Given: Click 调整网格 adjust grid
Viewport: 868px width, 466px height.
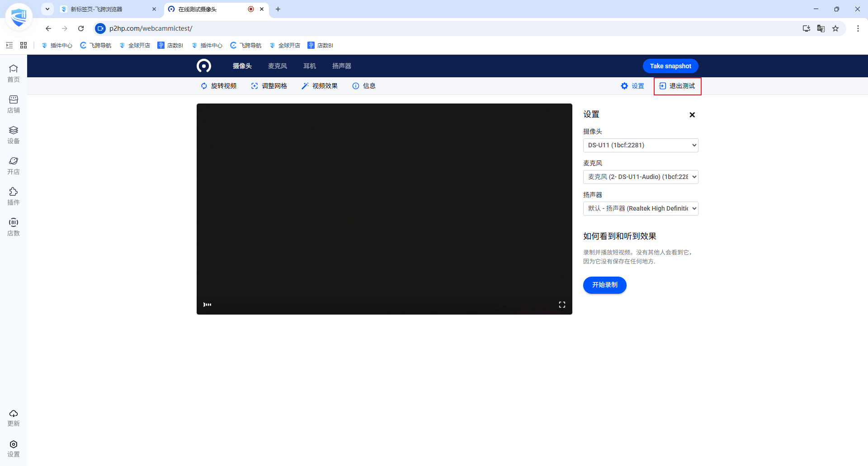Looking at the screenshot, I should [269, 86].
